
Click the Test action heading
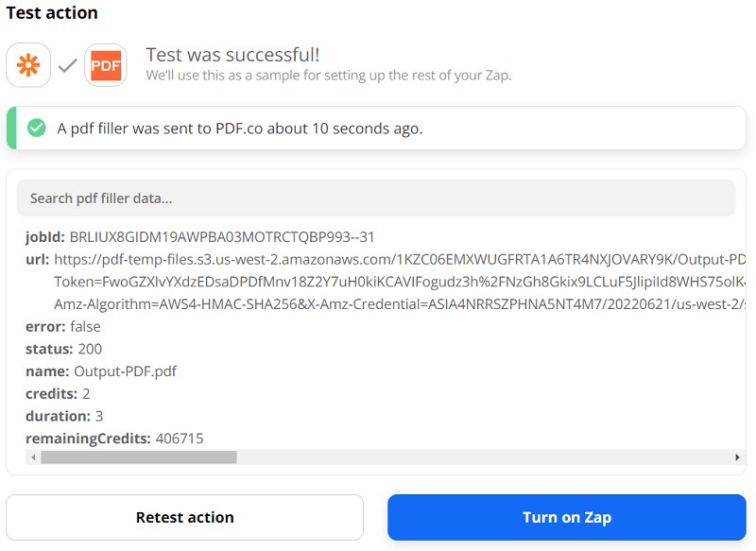tap(52, 13)
